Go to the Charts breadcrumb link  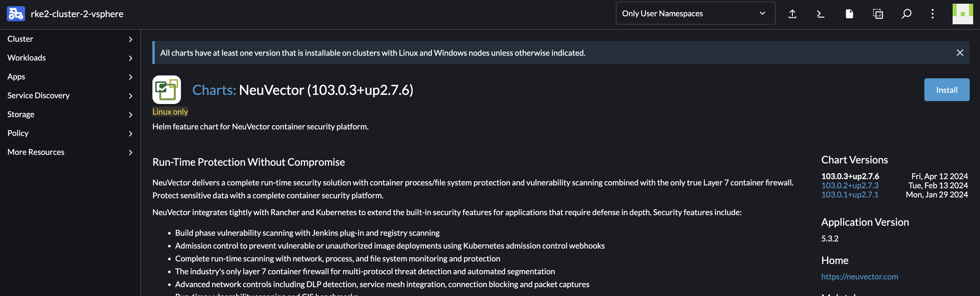(214, 90)
